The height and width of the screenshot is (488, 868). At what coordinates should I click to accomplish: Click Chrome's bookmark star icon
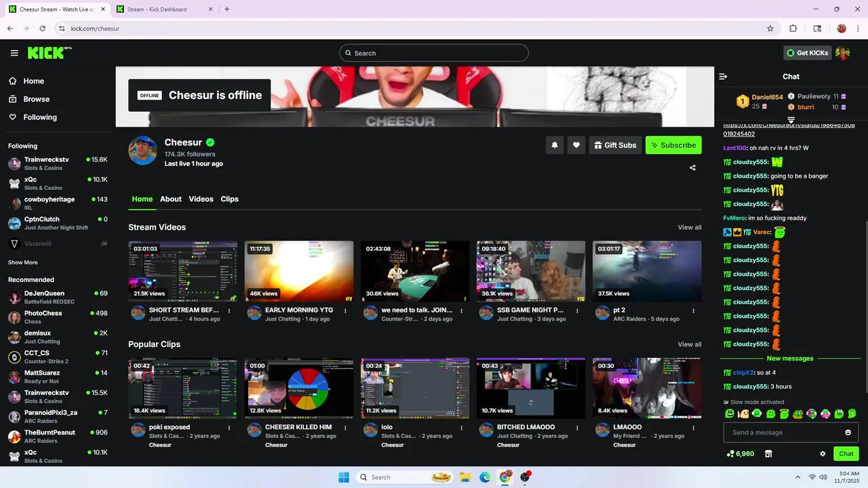770,28
